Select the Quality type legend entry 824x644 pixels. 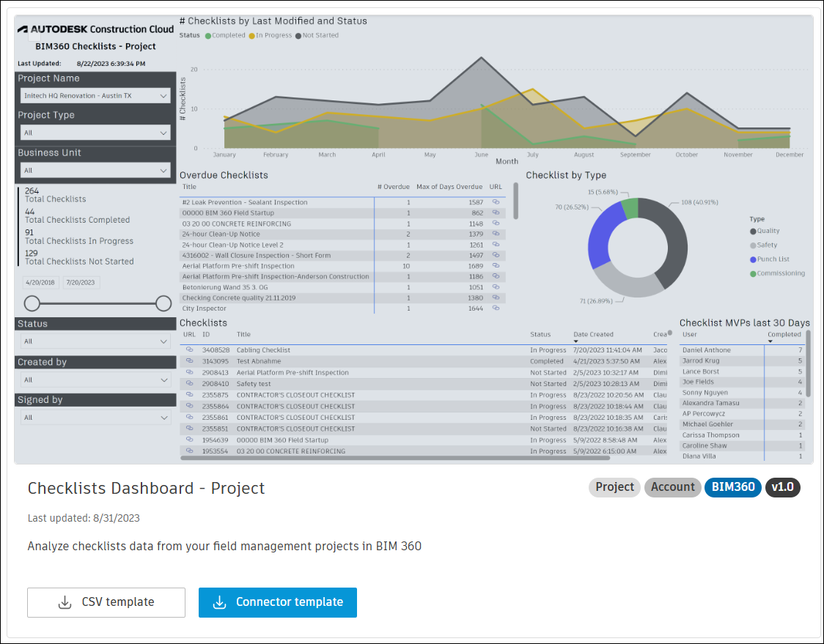click(765, 231)
